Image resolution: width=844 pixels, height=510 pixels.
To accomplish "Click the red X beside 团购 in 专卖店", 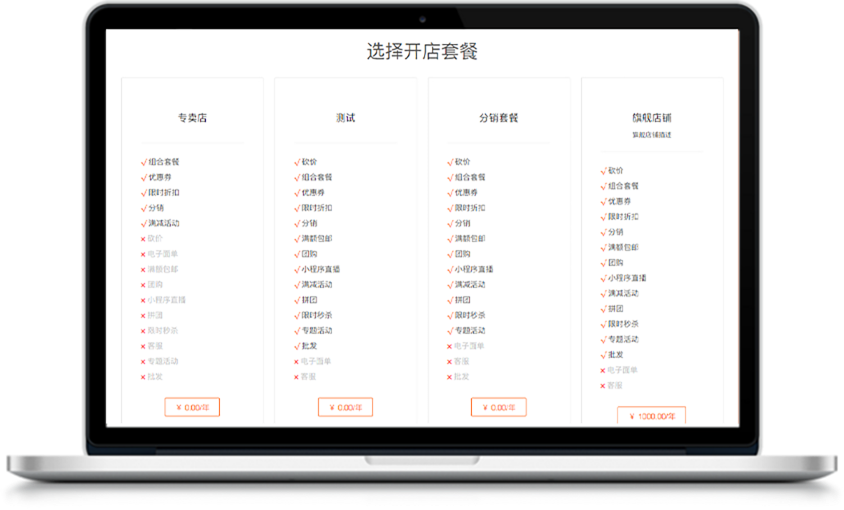I will coord(143,285).
